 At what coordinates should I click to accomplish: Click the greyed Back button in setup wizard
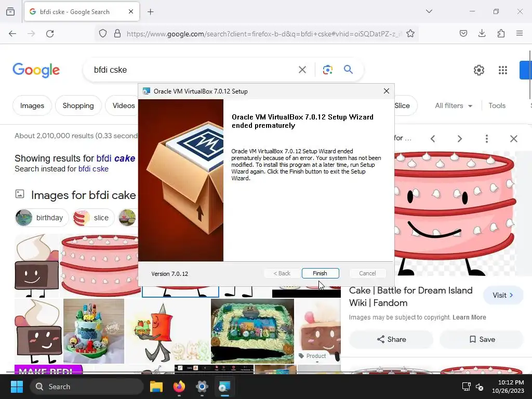(282, 273)
